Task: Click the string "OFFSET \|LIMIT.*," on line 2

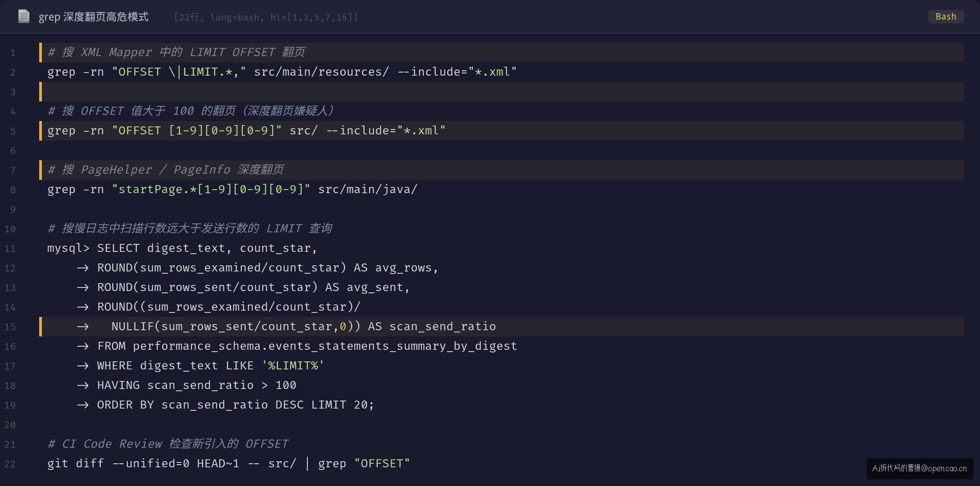Action: tap(179, 72)
